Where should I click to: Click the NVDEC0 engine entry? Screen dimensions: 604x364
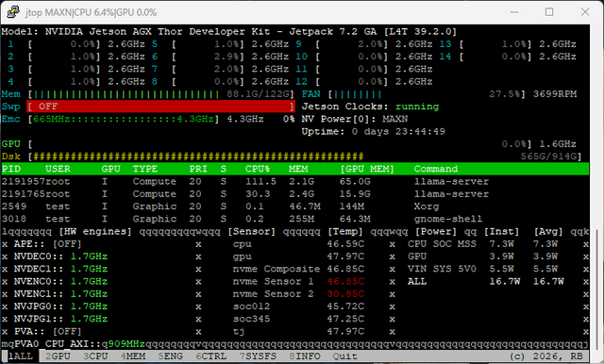click(60, 256)
